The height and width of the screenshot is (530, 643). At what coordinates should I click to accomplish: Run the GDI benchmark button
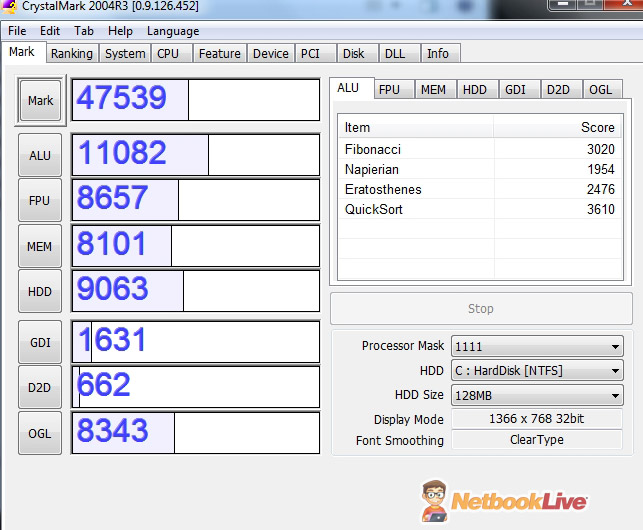click(x=40, y=342)
